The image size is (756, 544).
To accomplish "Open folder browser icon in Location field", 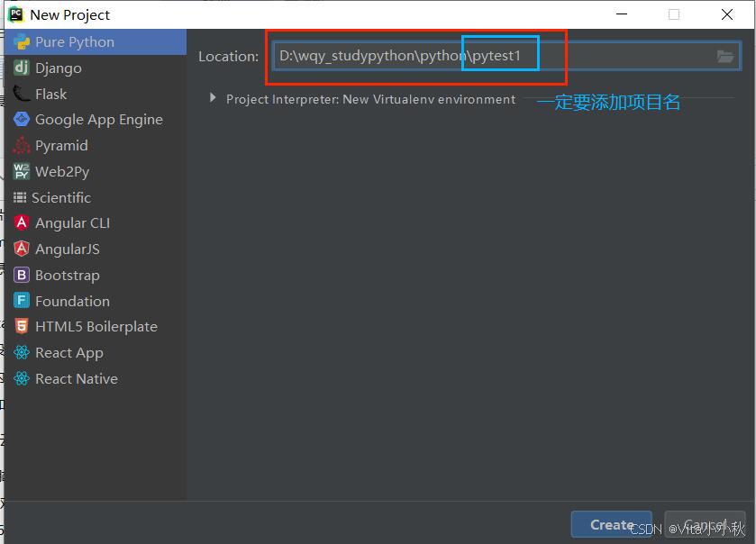I will (724, 57).
